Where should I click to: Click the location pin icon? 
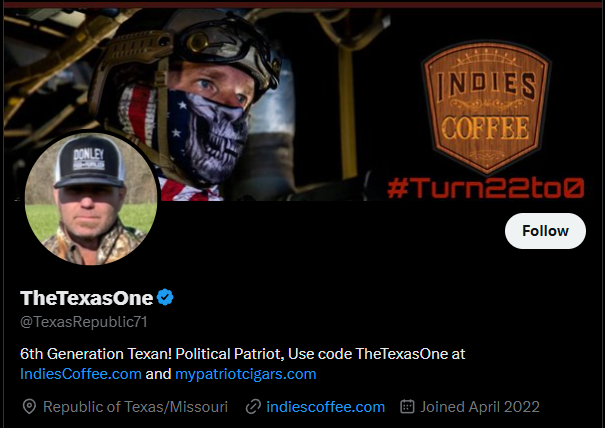point(29,407)
